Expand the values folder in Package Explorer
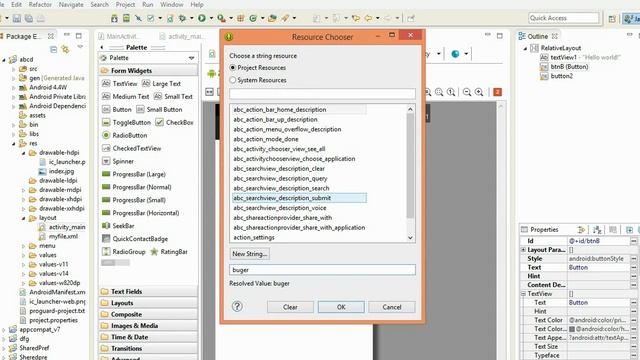The width and height of the screenshot is (640, 360). point(23,255)
